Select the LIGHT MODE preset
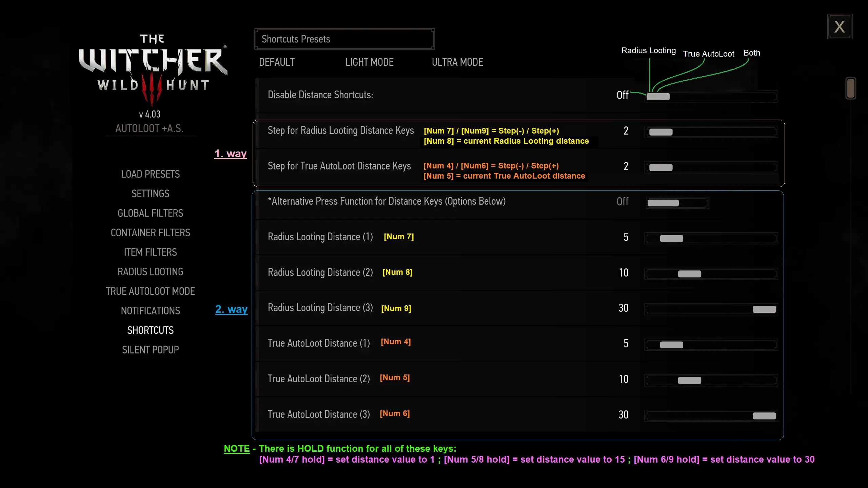Image resolution: width=868 pixels, height=488 pixels. (369, 62)
